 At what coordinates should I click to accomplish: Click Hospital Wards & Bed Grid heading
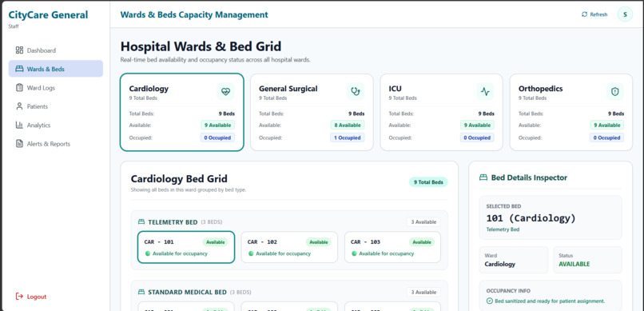[201, 46]
